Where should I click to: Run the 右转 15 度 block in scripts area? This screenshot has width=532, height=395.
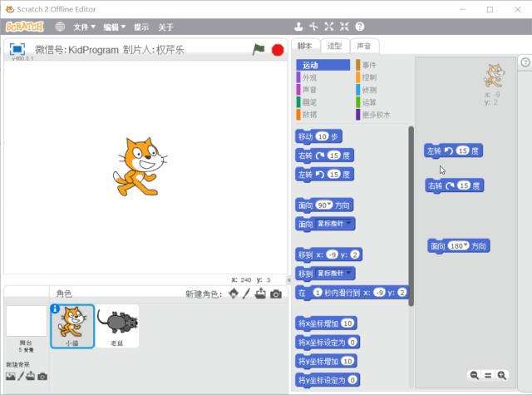(x=455, y=185)
